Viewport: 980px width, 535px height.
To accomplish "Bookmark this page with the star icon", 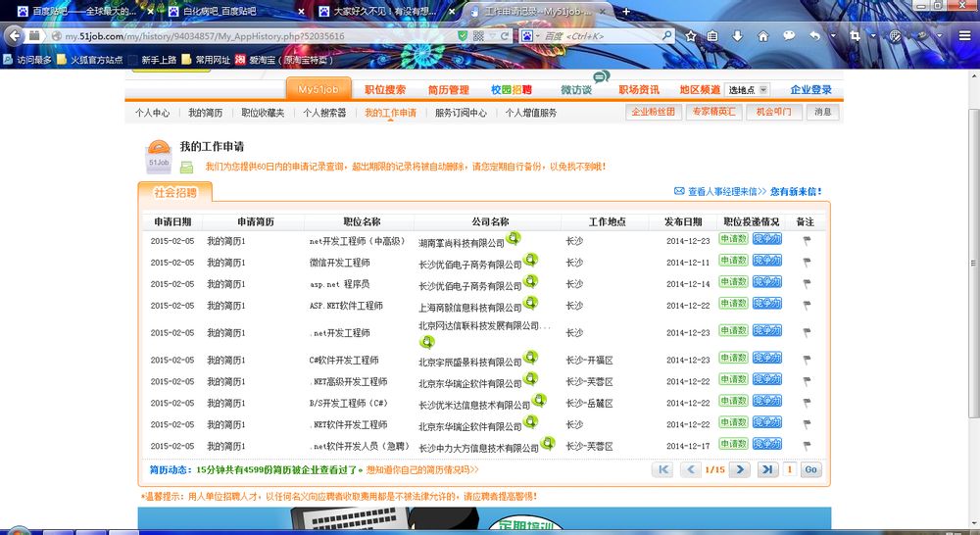I will point(691,36).
